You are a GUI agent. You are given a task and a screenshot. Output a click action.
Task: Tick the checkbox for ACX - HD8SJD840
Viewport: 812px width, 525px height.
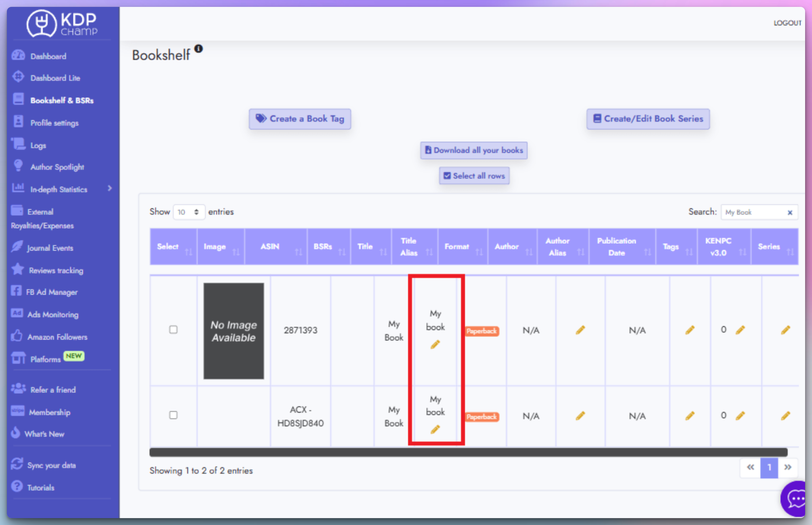pos(173,415)
